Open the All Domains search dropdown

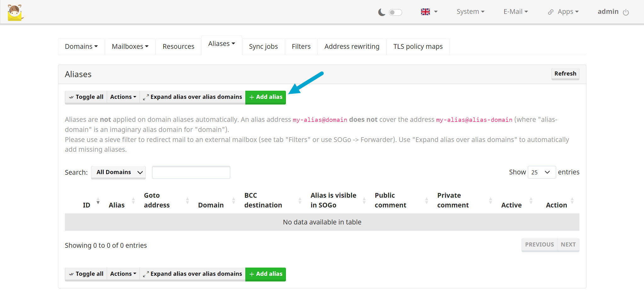pyautogui.click(x=118, y=172)
